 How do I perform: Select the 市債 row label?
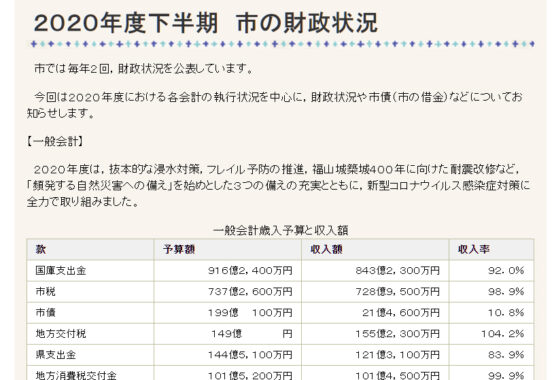pyautogui.click(x=46, y=313)
